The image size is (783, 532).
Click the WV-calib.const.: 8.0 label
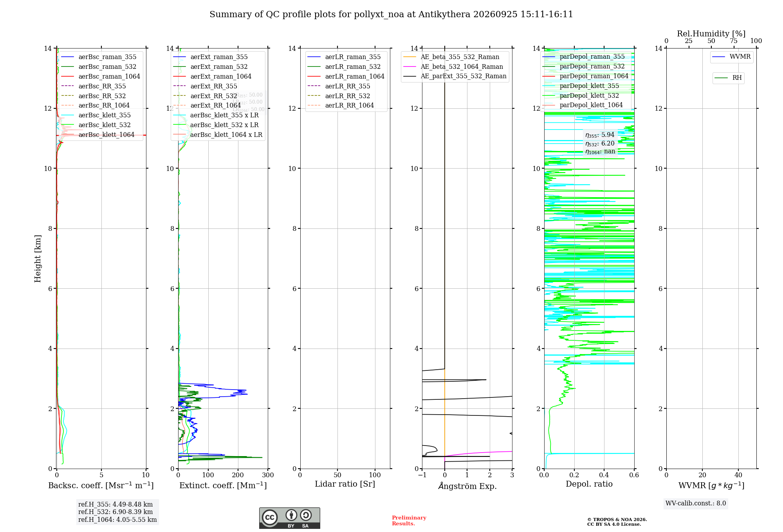click(x=696, y=503)
